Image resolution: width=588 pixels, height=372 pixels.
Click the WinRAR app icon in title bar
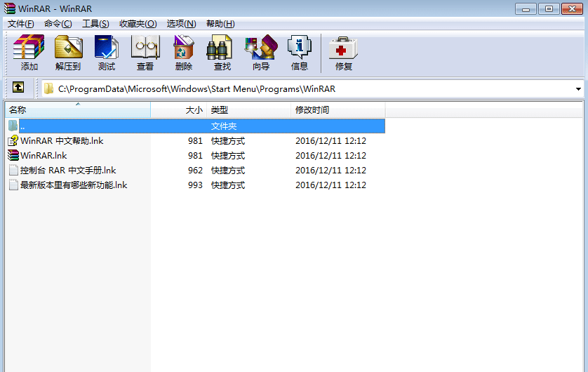(x=10, y=8)
